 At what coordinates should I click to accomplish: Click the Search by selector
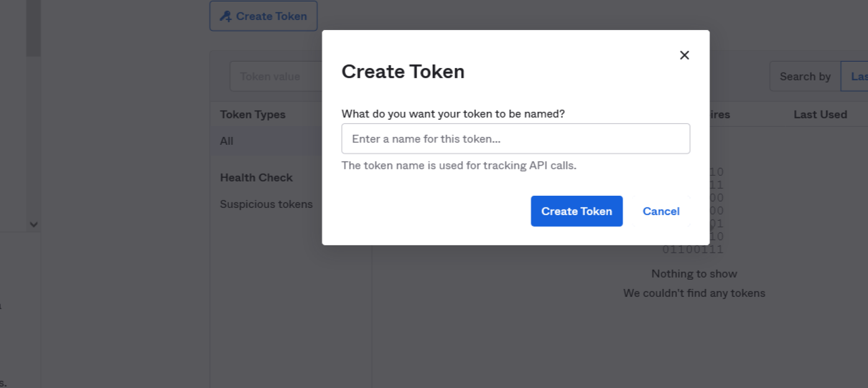point(805,76)
